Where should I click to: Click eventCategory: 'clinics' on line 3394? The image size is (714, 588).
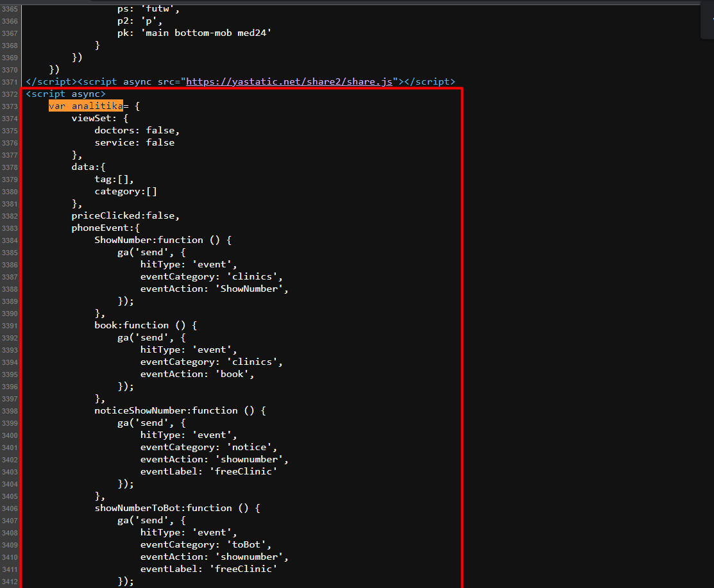(211, 362)
